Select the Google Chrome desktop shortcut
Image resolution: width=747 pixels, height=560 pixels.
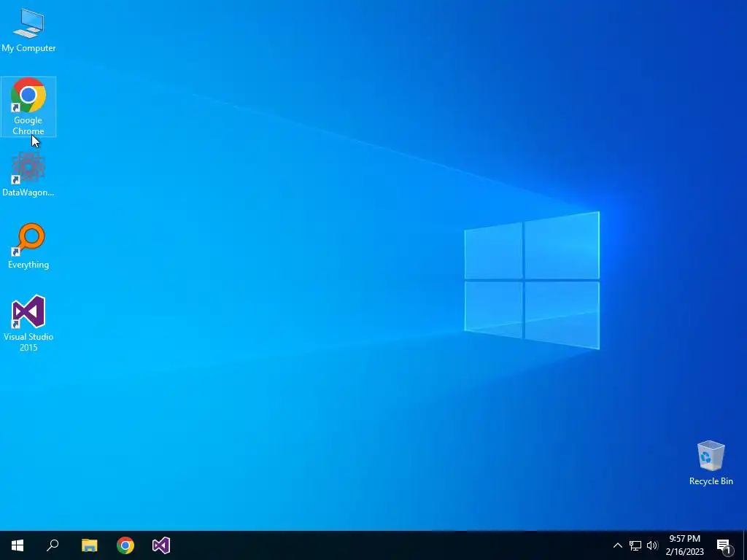pyautogui.click(x=28, y=106)
